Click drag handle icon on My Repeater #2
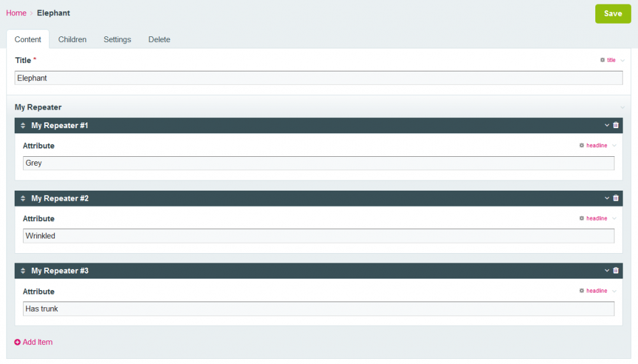Viewport: 638px width, 364px height. tap(23, 198)
